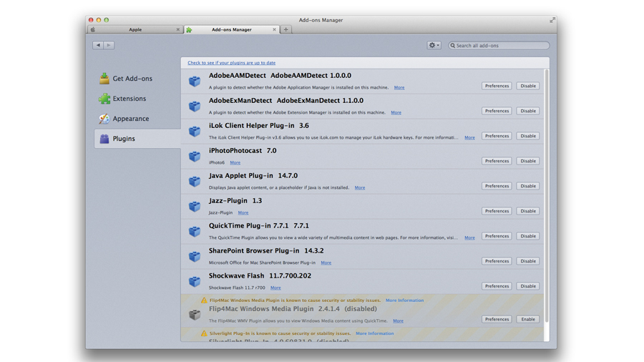The width and height of the screenshot is (644, 362).
Task: Show More for iLok Client Helper
Action: 469,137
